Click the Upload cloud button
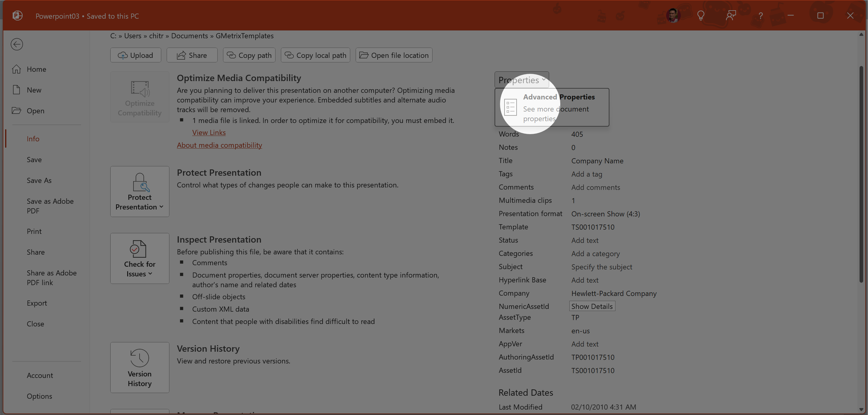 (x=135, y=55)
